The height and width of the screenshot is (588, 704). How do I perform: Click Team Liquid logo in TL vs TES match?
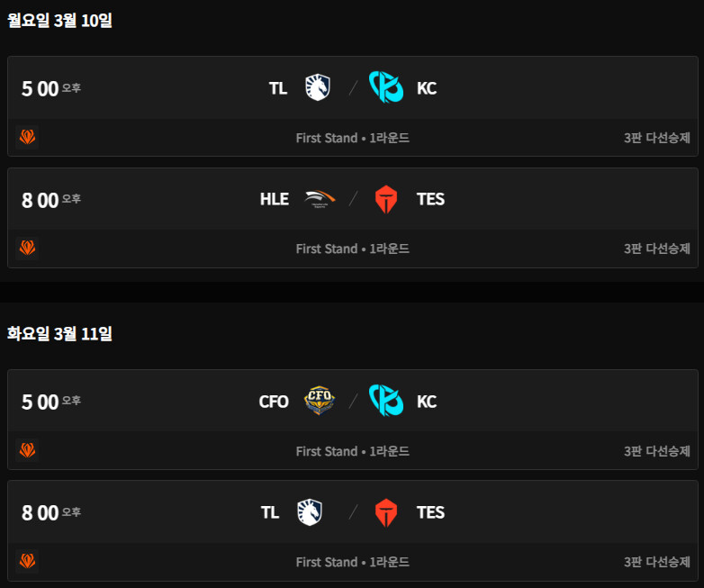pyautogui.click(x=310, y=512)
